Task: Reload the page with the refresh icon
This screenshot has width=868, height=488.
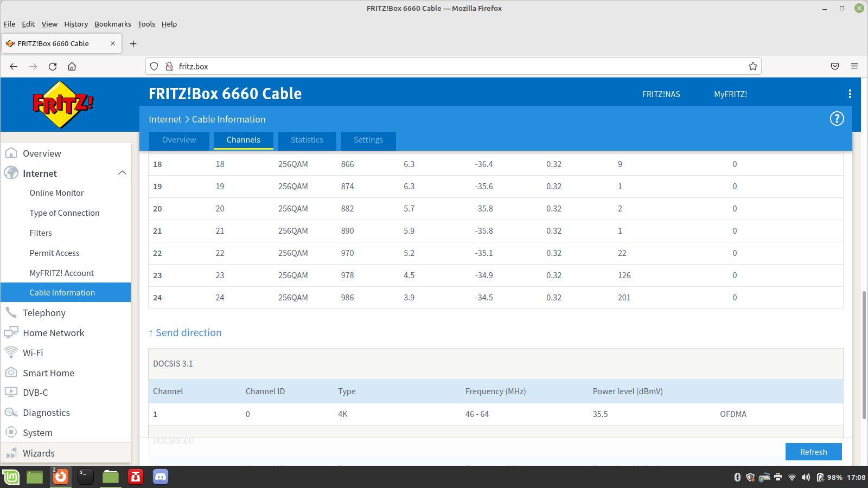Action: 53,67
